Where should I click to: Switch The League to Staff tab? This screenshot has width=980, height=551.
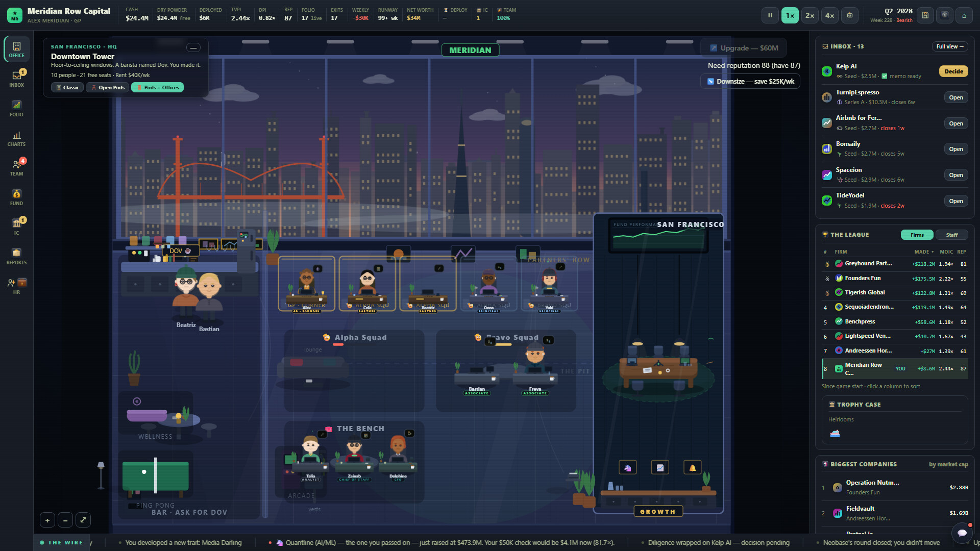coord(951,235)
